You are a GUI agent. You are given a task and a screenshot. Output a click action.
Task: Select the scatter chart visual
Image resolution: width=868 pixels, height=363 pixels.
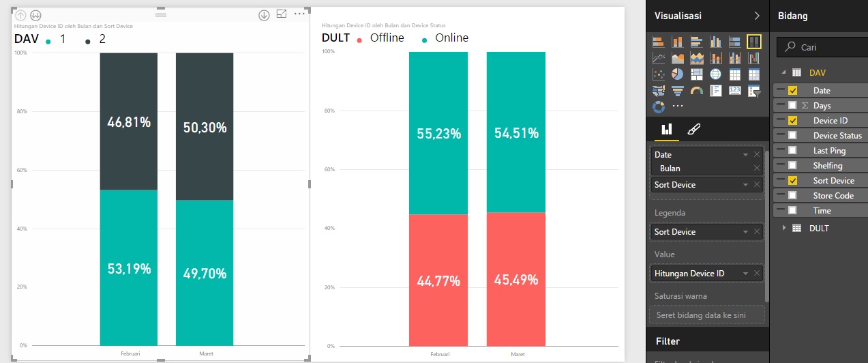click(x=659, y=74)
